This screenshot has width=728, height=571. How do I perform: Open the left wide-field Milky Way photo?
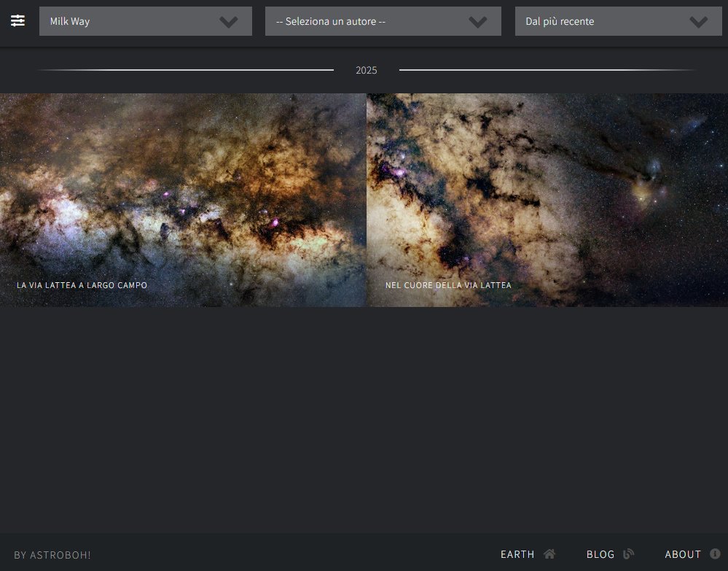tap(182, 190)
